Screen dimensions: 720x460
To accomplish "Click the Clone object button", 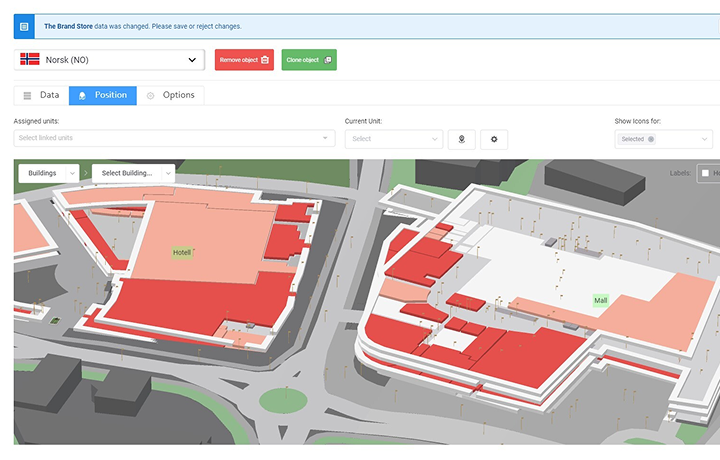I will (309, 60).
